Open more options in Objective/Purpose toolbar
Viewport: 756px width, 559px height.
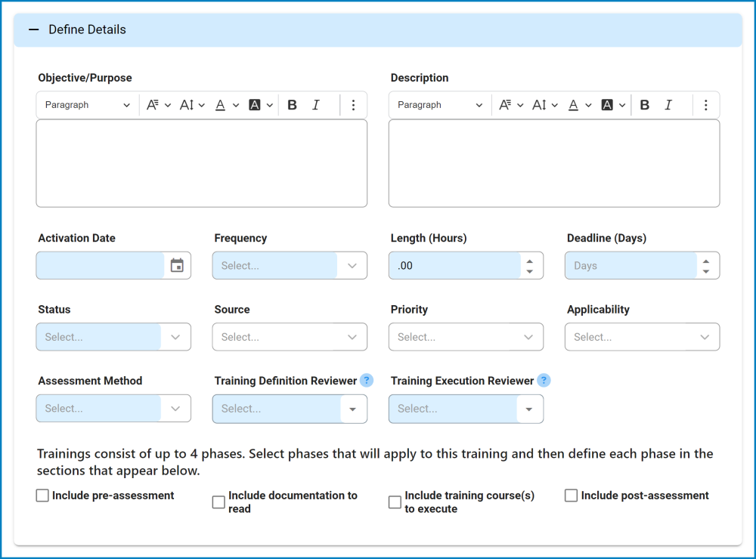click(353, 105)
